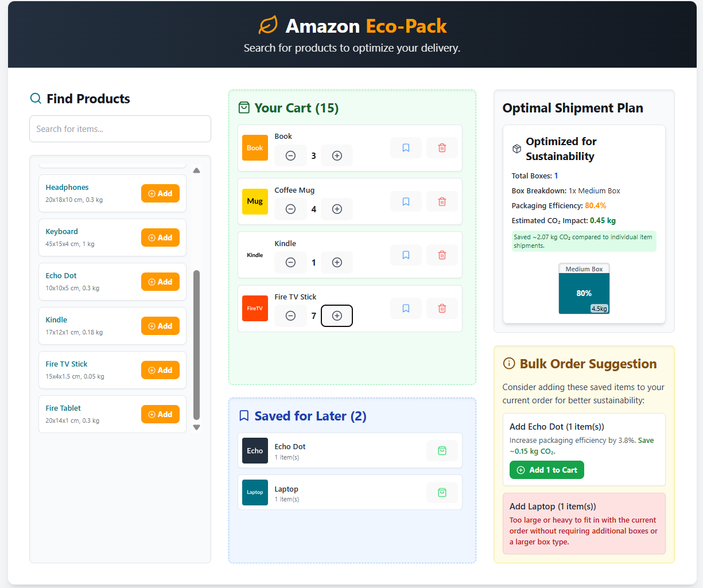Save Book for later bookmark icon

coord(406,148)
